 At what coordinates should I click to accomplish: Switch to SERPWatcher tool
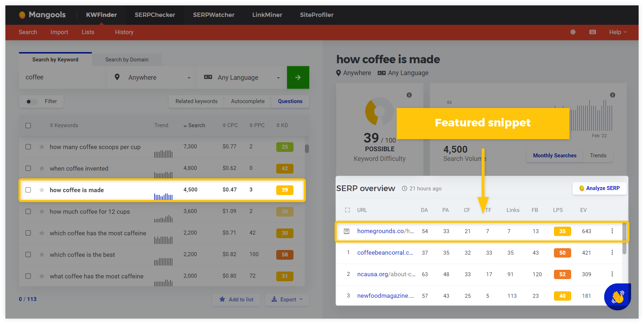tap(214, 15)
